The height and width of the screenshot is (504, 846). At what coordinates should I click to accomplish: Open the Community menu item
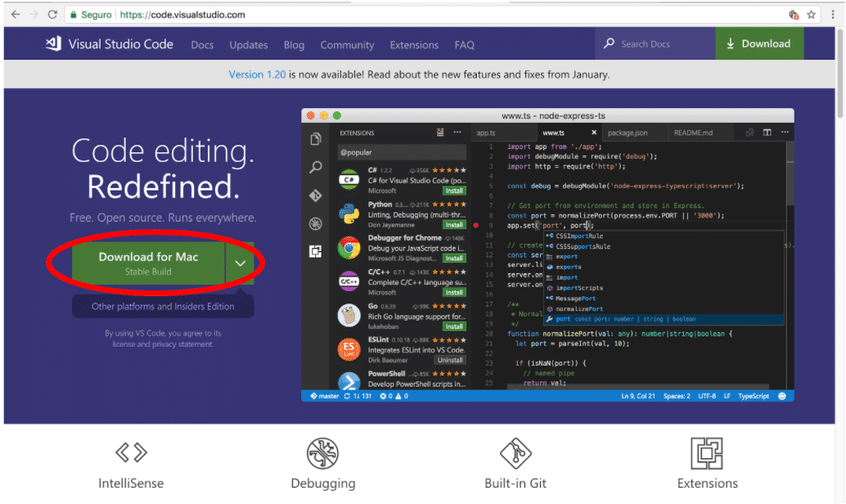pos(347,45)
